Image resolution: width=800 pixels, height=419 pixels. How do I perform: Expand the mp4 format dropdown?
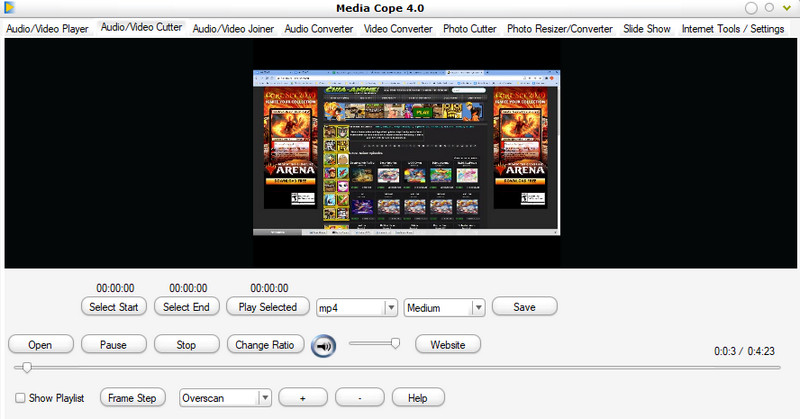[391, 308]
